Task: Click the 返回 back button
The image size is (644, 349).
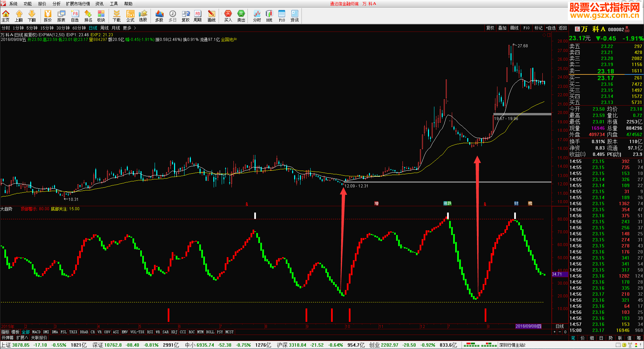Action: pos(563,28)
